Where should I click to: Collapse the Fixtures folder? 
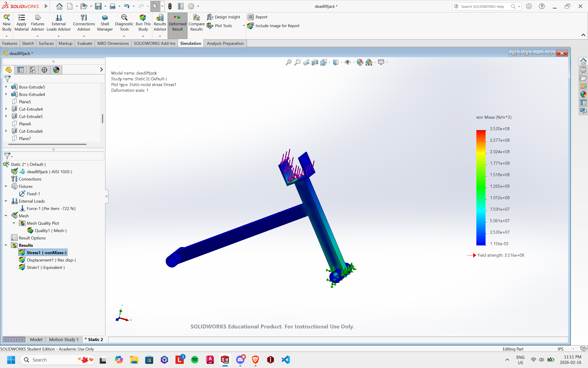point(6,187)
